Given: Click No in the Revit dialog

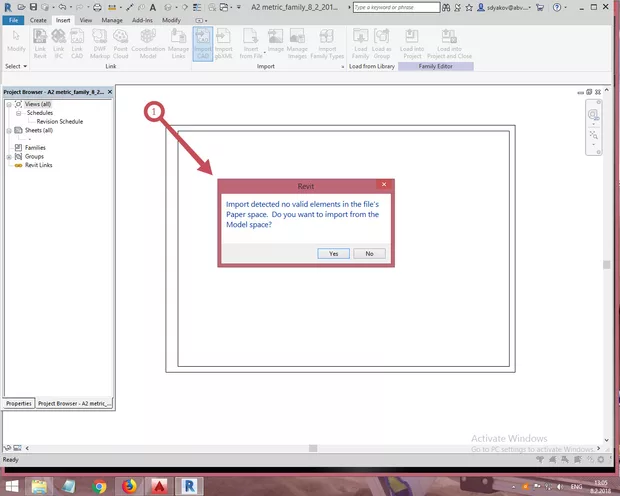Looking at the screenshot, I should [x=369, y=253].
